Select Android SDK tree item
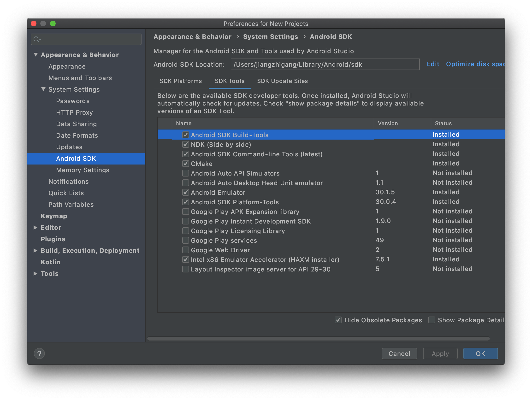 click(x=86, y=159)
